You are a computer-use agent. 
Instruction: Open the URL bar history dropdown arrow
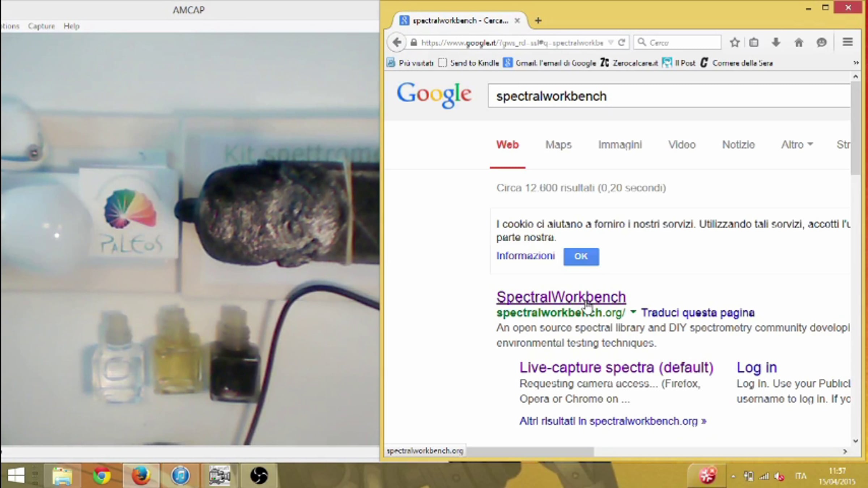(611, 42)
